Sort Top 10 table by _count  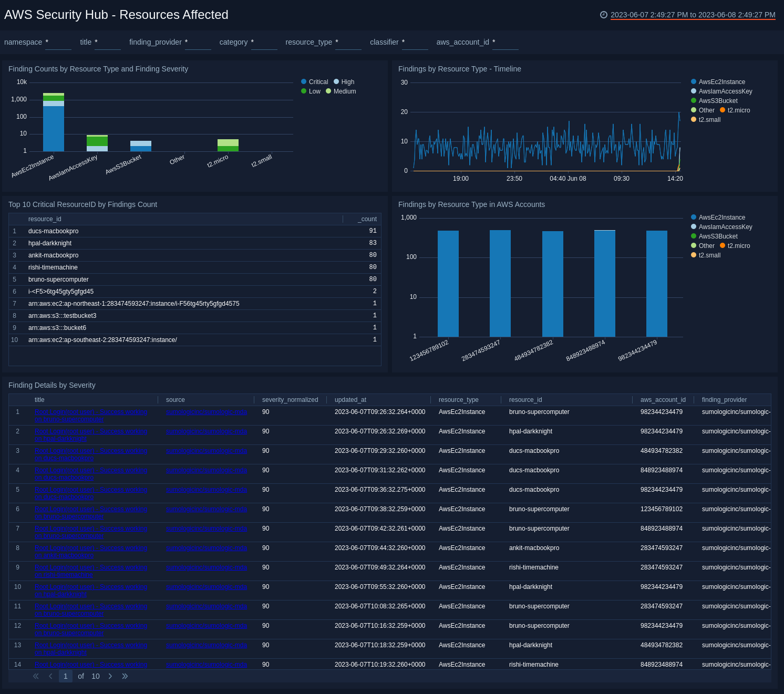coord(367,219)
